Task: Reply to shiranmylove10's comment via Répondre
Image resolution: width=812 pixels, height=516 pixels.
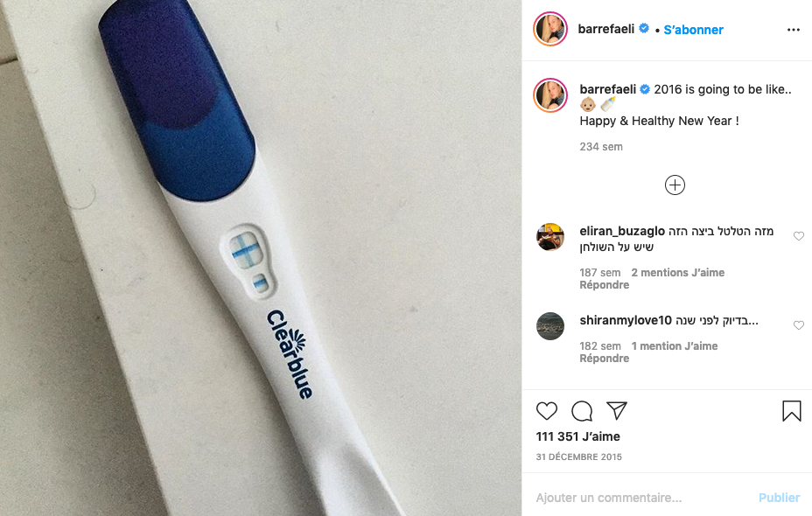Action: pyautogui.click(x=605, y=359)
